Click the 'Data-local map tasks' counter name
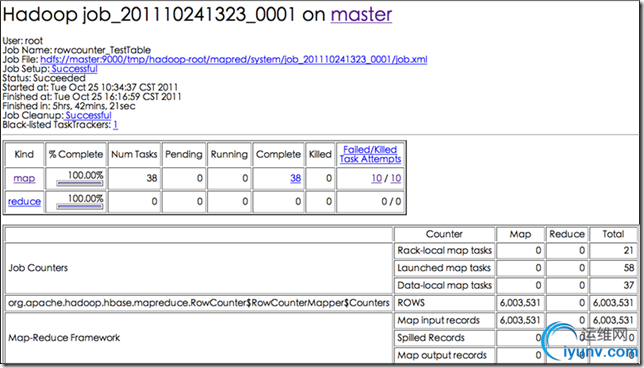 point(444,285)
